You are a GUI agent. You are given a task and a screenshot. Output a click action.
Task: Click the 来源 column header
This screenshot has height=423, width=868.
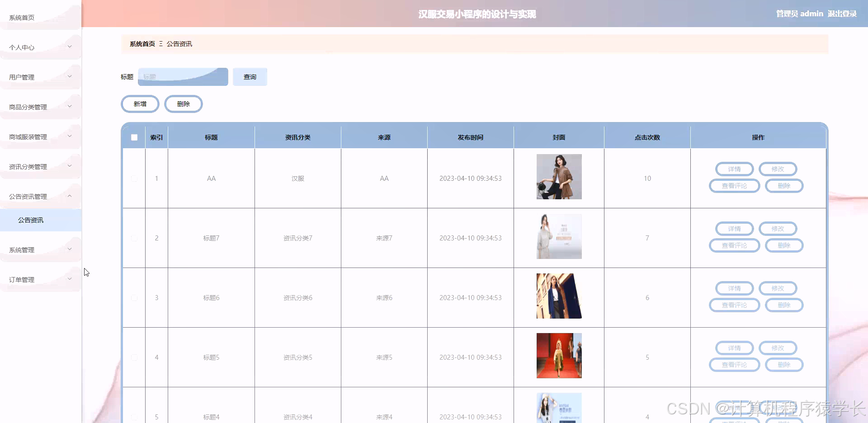pos(384,137)
